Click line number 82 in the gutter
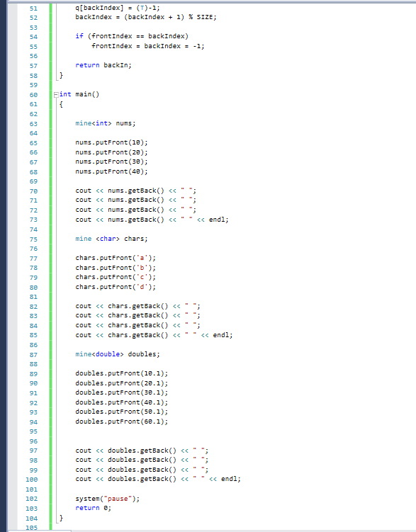Image resolution: width=416 pixels, height=532 pixels. 33,307
